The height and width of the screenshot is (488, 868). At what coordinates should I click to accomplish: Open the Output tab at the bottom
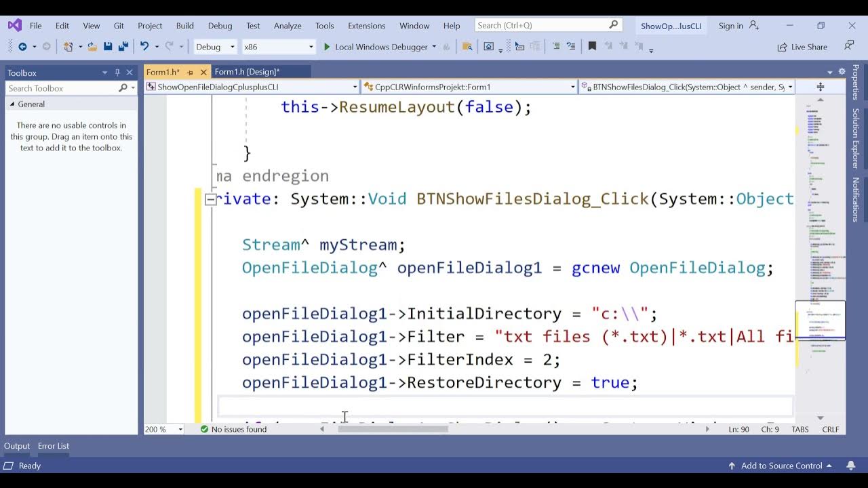[17, 446]
